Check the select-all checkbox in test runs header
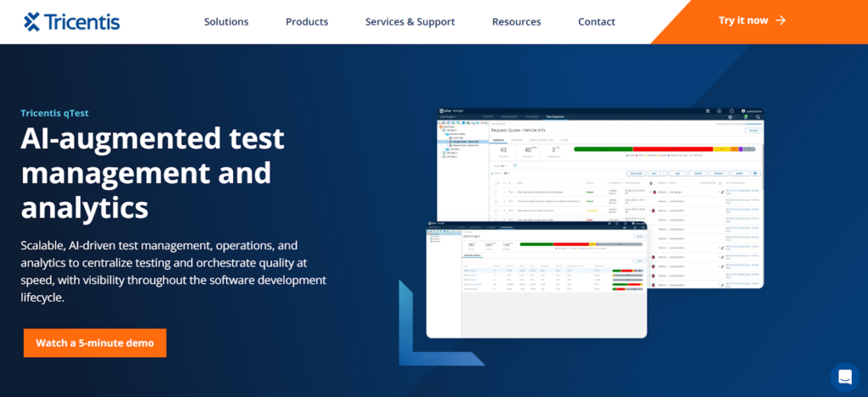This screenshot has height=397, width=868. click(496, 182)
